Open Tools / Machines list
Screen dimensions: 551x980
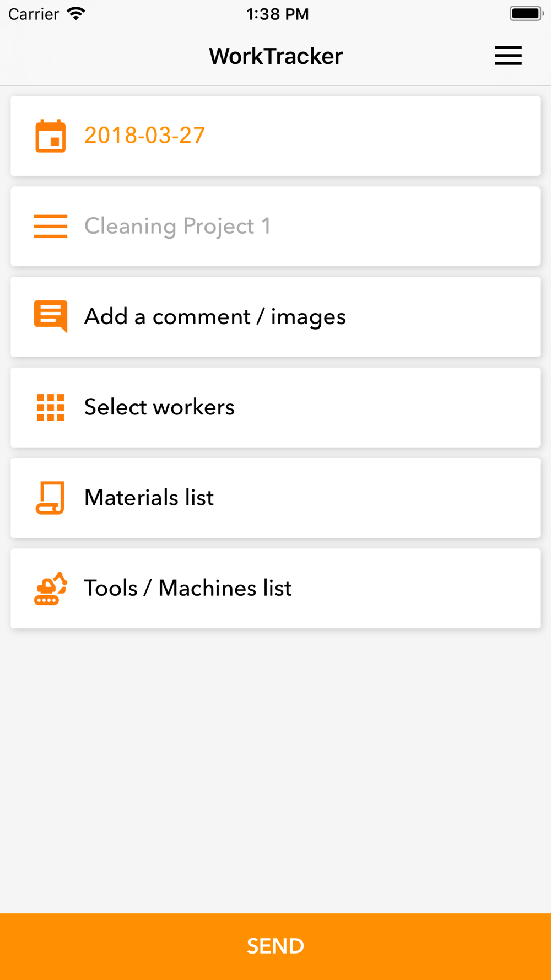click(275, 588)
